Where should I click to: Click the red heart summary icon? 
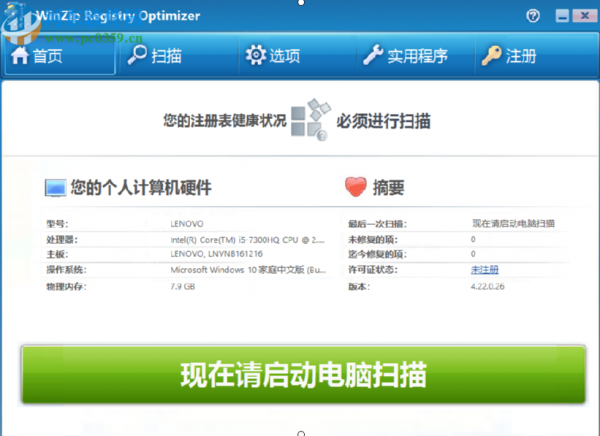click(x=355, y=187)
